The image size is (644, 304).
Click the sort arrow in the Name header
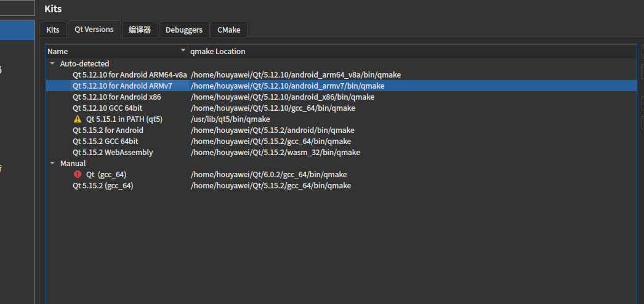click(183, 51)
